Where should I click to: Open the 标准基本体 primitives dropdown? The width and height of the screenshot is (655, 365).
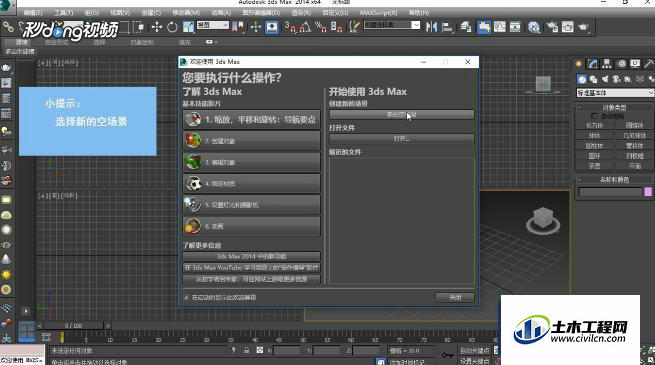[x=615, y=93]
